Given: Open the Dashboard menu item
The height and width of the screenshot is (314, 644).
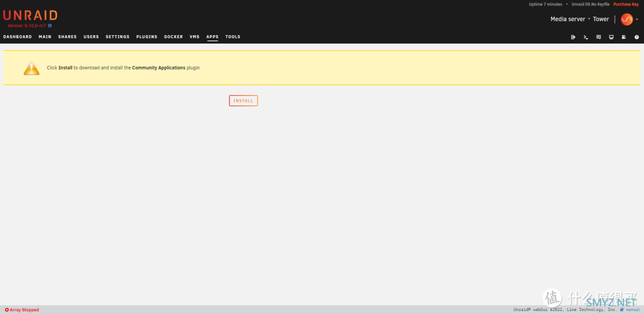Looking at the screenshot, I should point(17,37).
